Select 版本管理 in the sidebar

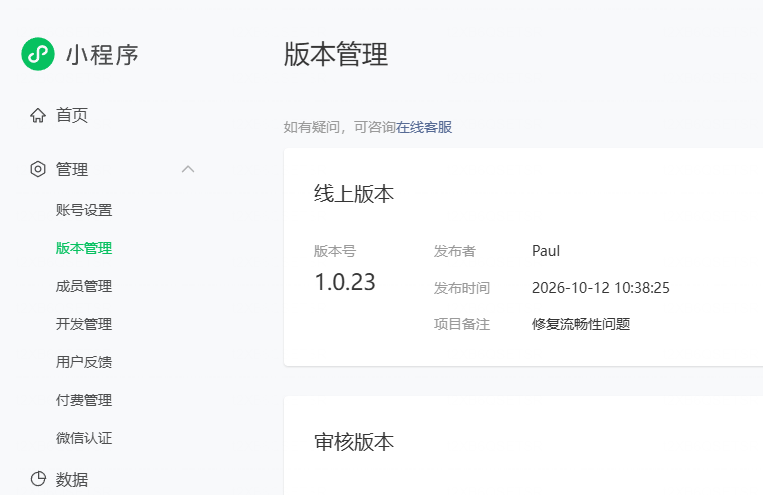pyautogui.click(x=84, y=248)
